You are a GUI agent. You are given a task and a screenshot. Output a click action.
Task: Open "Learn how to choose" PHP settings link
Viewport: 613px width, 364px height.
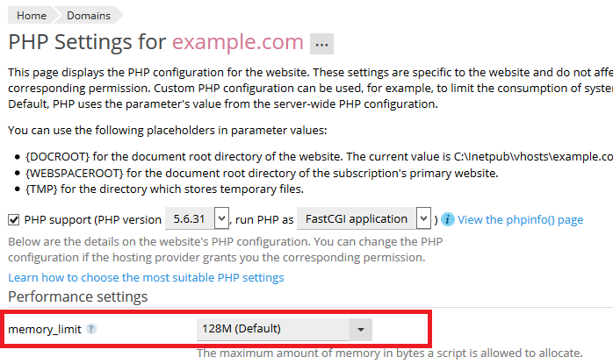[x=146, y=277]
